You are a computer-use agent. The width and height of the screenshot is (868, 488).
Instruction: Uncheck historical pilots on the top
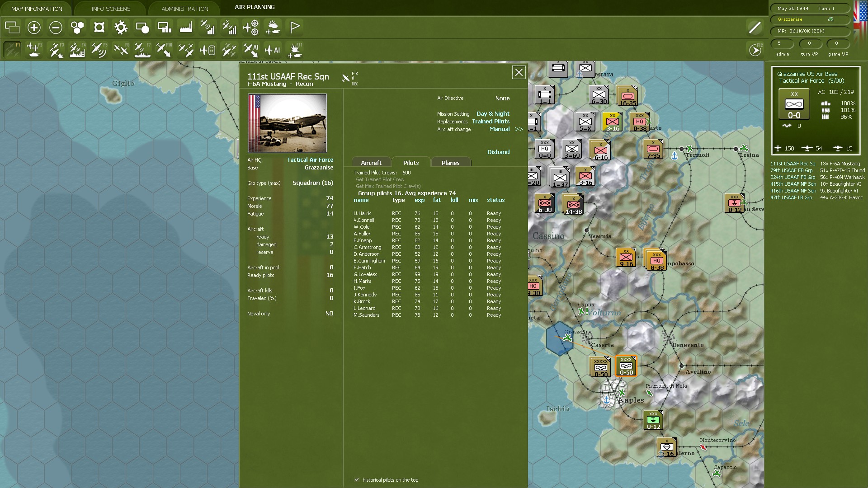tap(357, 479)
